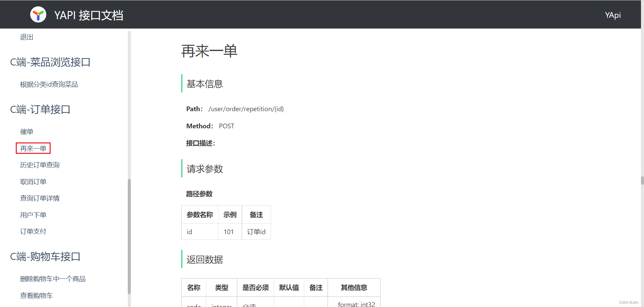Select the Path value /user/order/repetition/{id}
This screenshot has width=644, height=307.
[246, 109]
